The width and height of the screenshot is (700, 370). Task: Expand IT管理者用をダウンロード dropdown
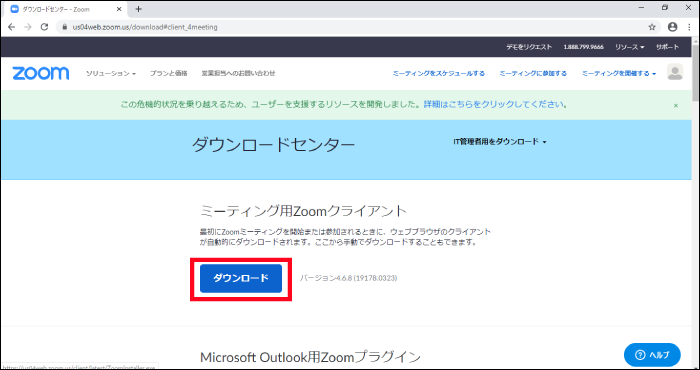click(500, 141)
